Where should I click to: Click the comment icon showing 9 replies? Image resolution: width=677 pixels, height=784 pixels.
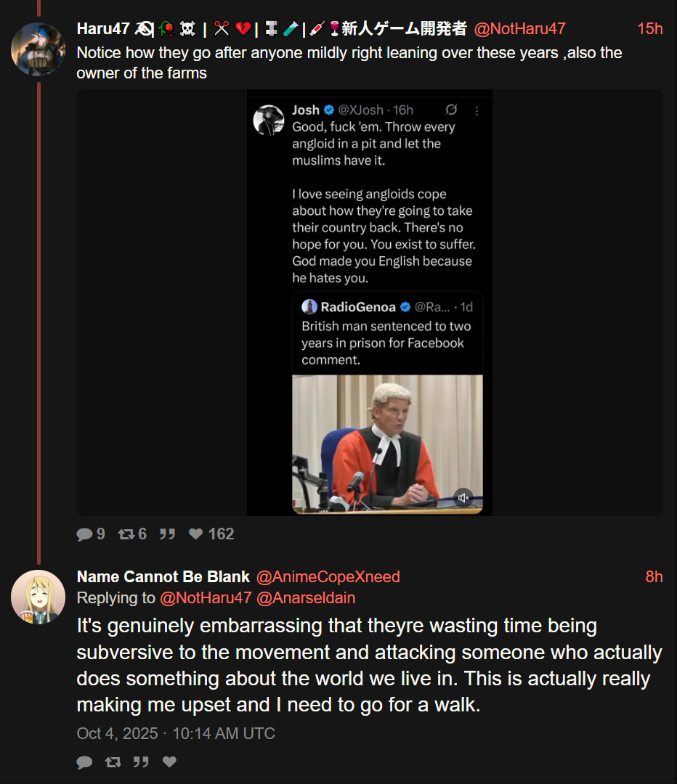[85, 534]
